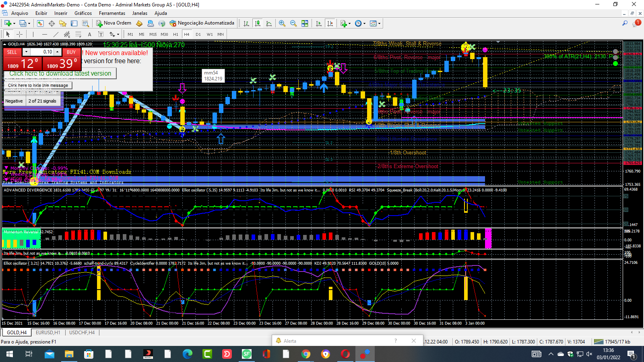
Task: Expand the new chart dropdown arrow
Action: (14, 24)
